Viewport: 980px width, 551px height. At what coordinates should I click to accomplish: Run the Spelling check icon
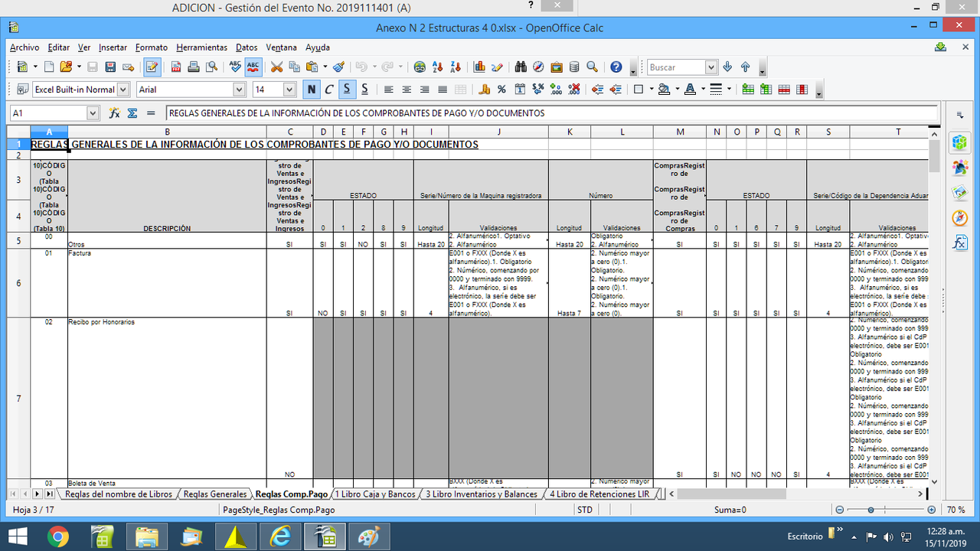(x=236, y=67)
